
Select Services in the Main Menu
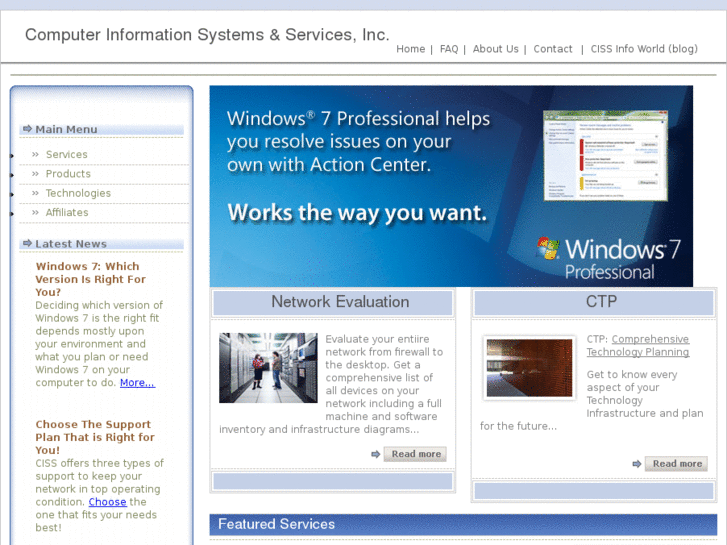[x=66, y=154]
